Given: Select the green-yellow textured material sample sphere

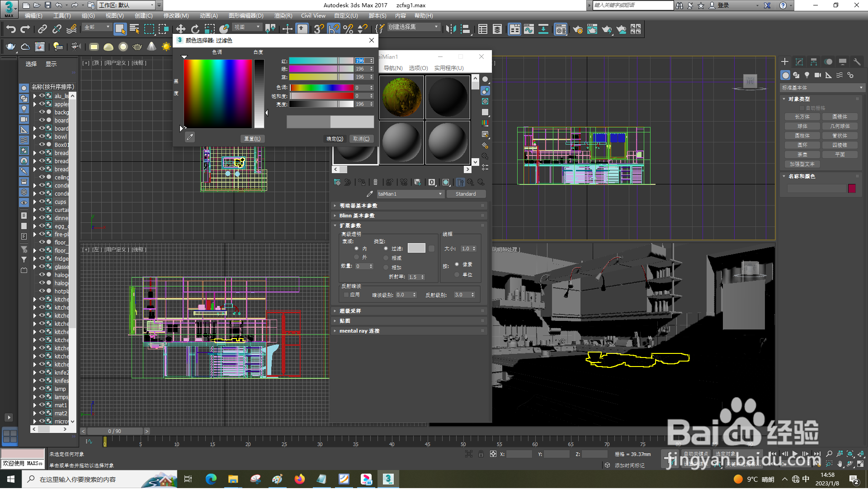Looking at the screenshot, I should tap(401, 97).
